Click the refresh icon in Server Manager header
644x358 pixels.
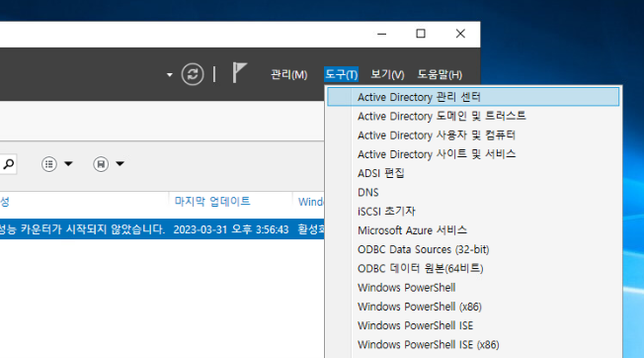coord(193,74)
